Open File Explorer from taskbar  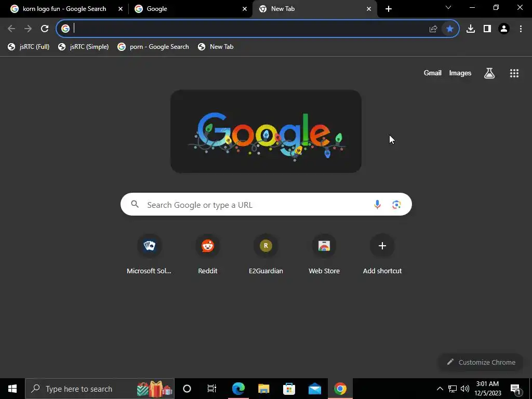pos(263,389)
